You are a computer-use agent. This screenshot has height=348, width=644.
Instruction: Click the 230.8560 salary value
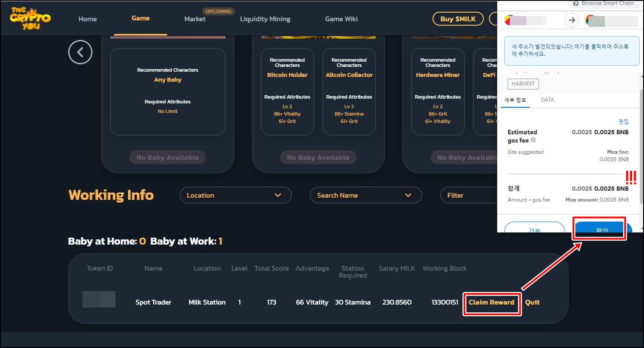pyautogui.click(x=397, y=302)
